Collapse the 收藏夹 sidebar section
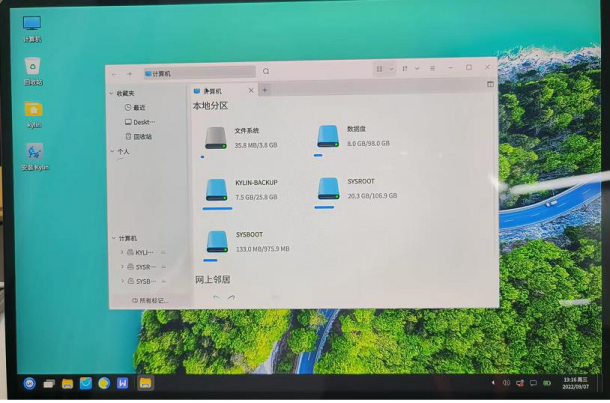The height and width of the screenshot is (403, 610). (x=112, y=93)
